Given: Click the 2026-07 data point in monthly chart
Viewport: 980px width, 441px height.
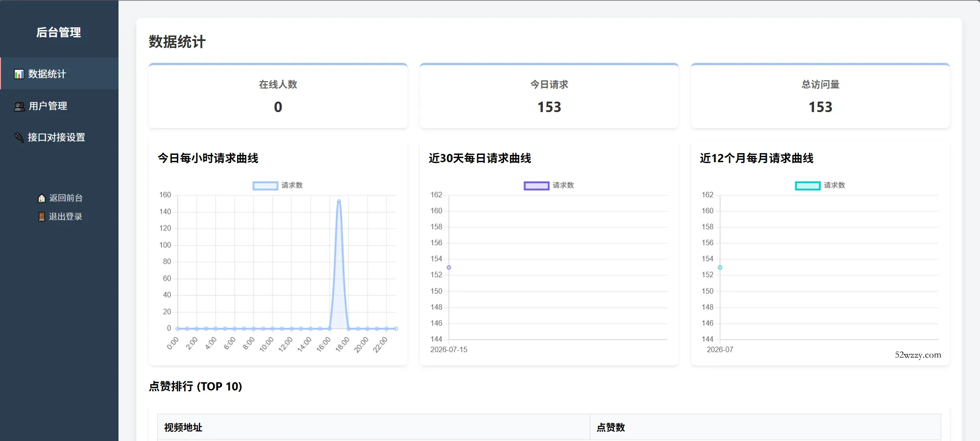Looking at the screenshot, I should 720,267.
